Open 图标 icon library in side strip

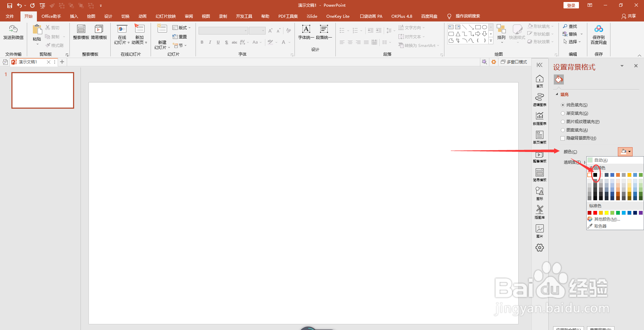(540, 191)
